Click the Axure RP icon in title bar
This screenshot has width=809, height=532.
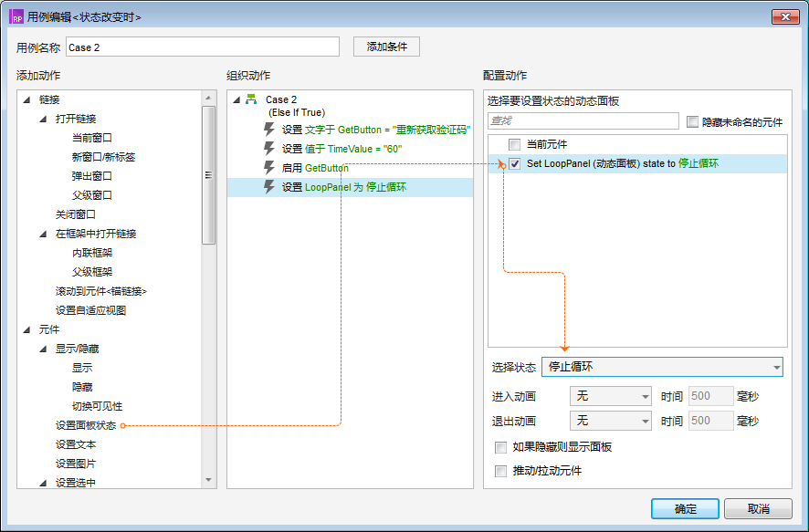[17, 17]
